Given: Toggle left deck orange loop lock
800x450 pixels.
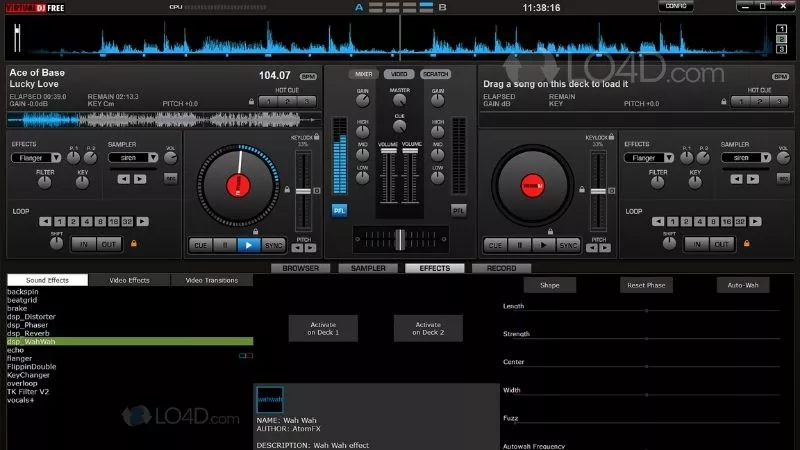Looking at the screenshot, I should [134, 244].
